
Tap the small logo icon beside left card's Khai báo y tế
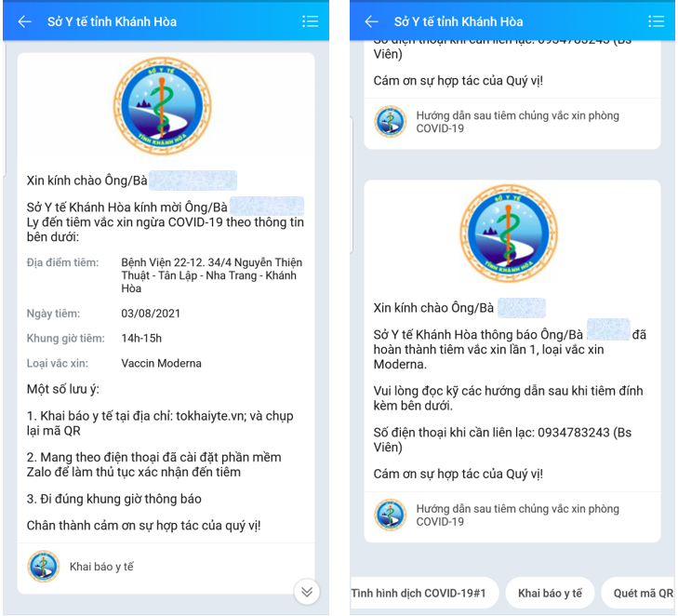click(x=44, y=566)
